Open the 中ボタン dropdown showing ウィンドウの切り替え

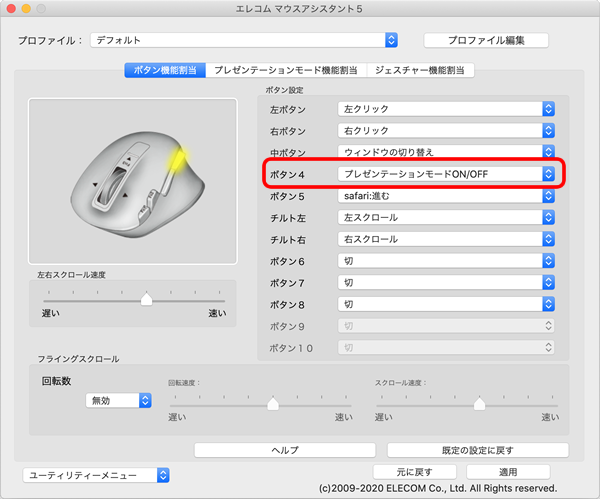point(446,152)
